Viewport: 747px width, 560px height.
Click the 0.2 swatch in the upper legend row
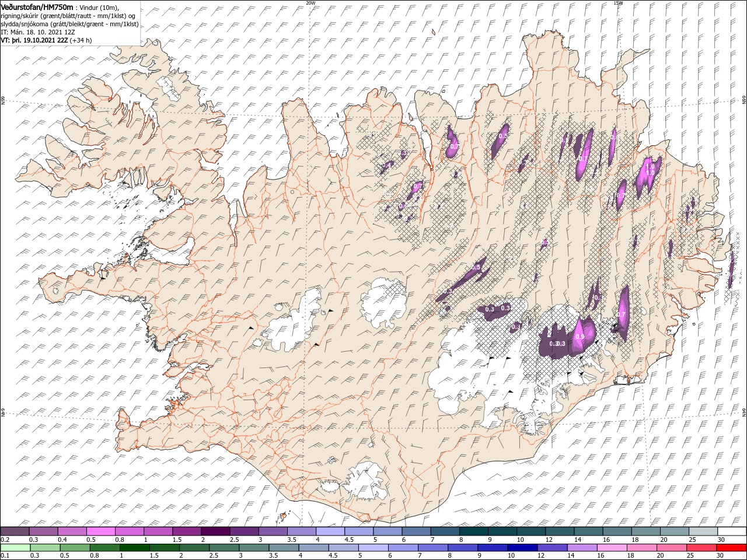click(15, 531)
